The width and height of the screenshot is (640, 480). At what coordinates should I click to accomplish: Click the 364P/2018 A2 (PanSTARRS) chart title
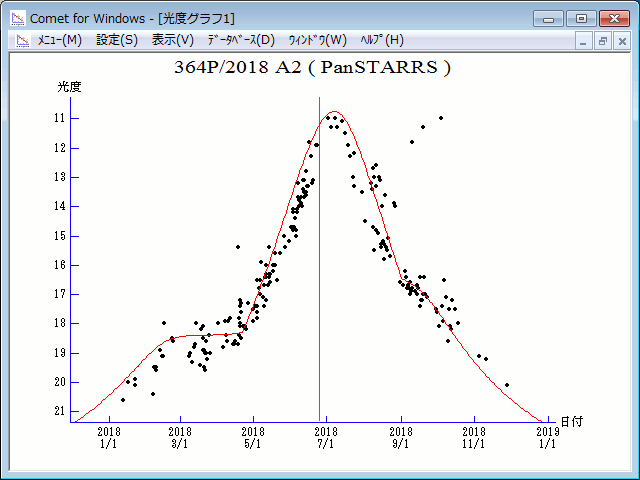tap(312, 68)
